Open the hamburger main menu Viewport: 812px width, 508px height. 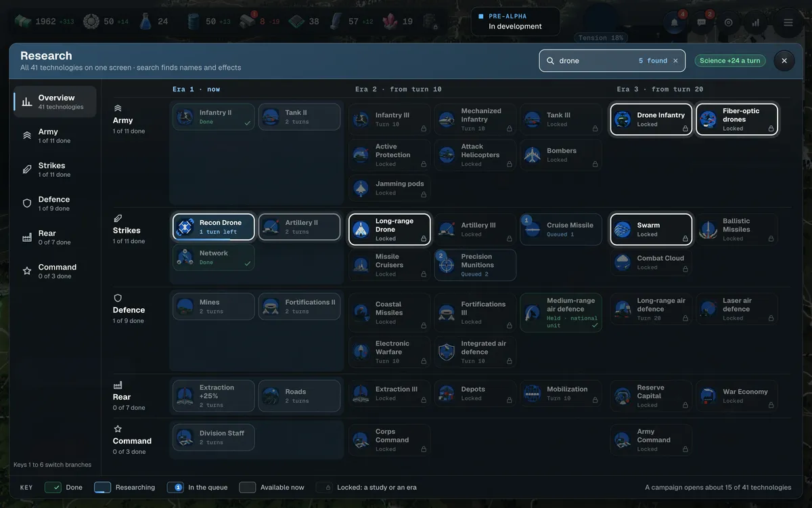(x=788, y=22)
